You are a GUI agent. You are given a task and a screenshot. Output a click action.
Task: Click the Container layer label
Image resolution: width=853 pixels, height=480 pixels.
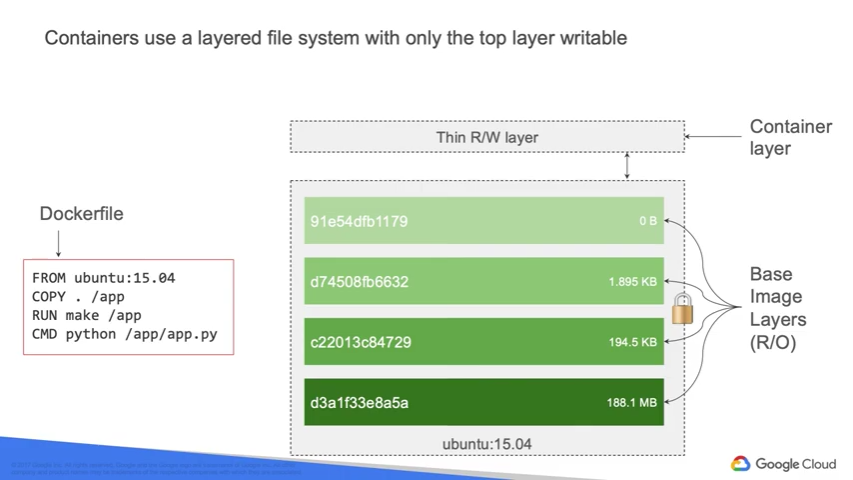(x=790, y=137)
